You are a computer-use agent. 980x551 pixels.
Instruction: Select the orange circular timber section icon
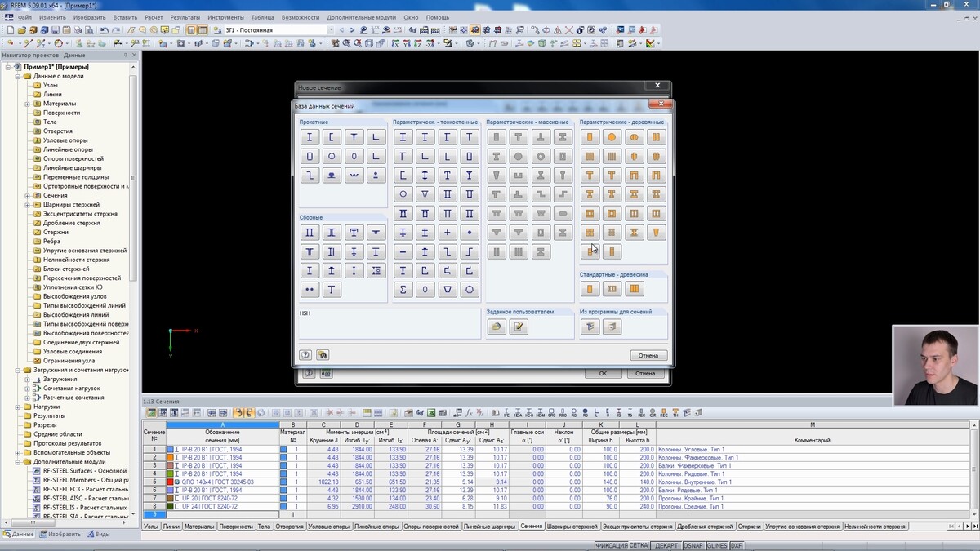tap(612, 137)
